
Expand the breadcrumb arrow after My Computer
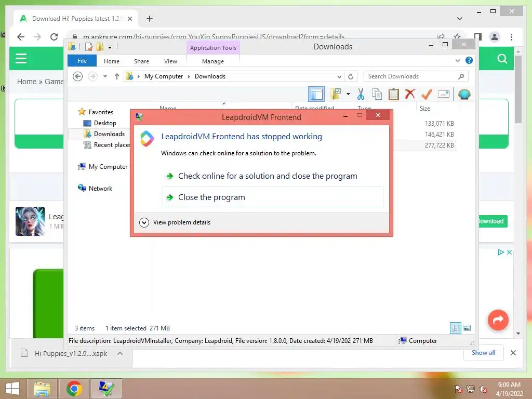click(189, 76)
